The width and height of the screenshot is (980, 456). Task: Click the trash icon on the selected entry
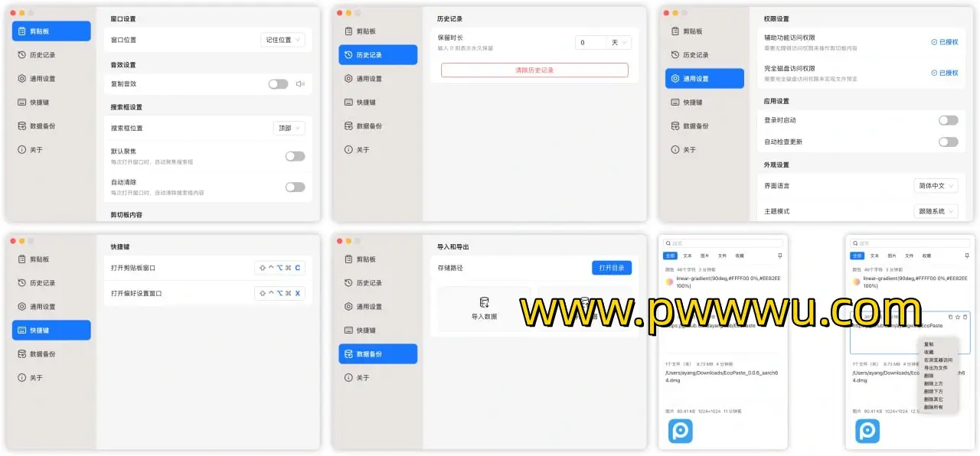pyautogui.click(x=965, y=317)
